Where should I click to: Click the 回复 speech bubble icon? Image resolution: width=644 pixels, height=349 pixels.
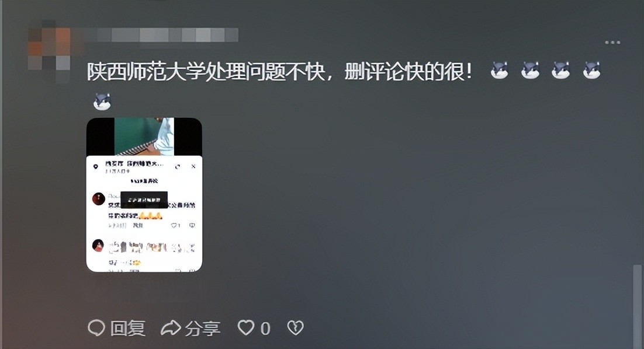tap(96, 327)
